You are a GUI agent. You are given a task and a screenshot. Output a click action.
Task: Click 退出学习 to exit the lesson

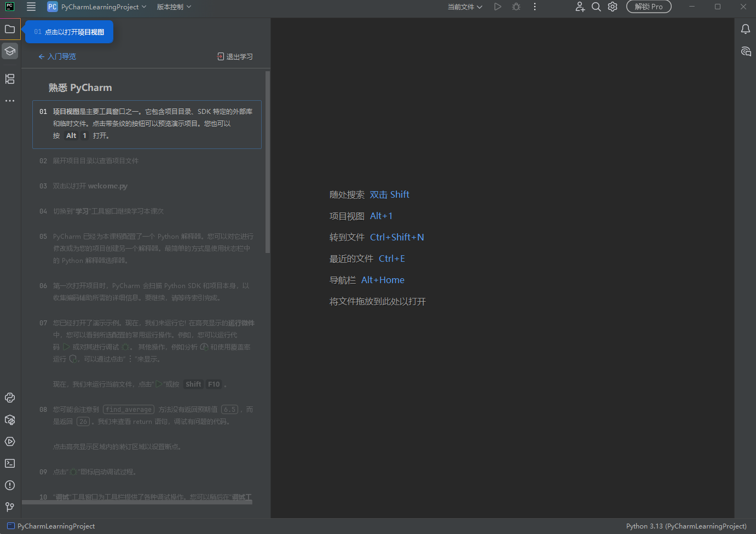235,56
